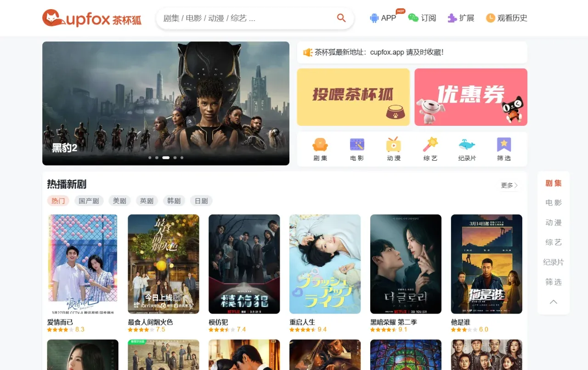Open the 电影 film category icon
Image resolution: width=588 pixels, height=370 pixels.
point(357,145)
